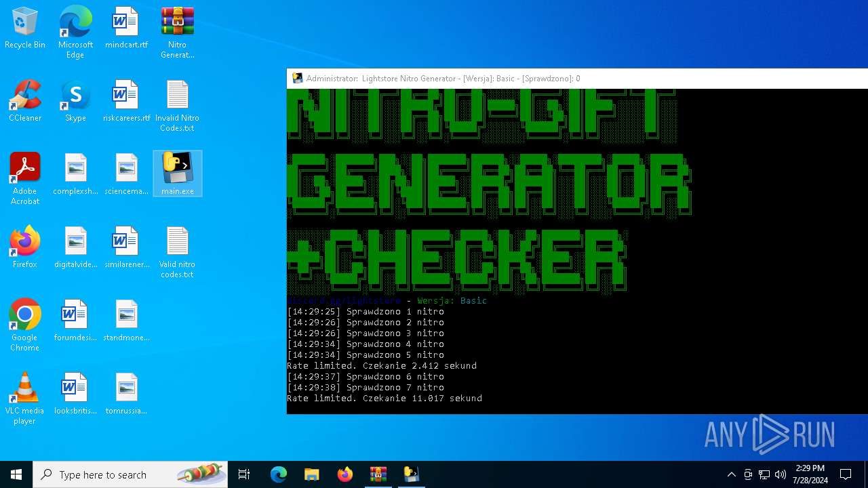Click the 'Wersja: Basic' console text

tap(452, 301)
